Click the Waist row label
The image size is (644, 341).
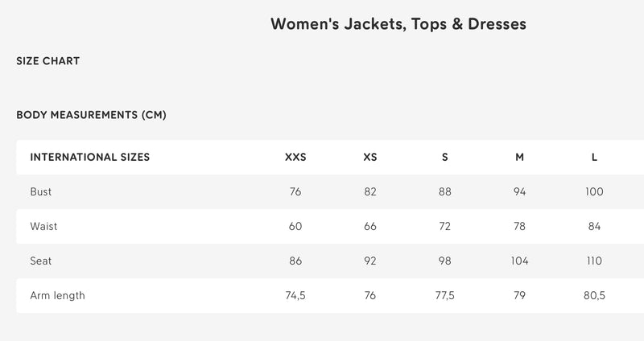[x=43, y=227]
